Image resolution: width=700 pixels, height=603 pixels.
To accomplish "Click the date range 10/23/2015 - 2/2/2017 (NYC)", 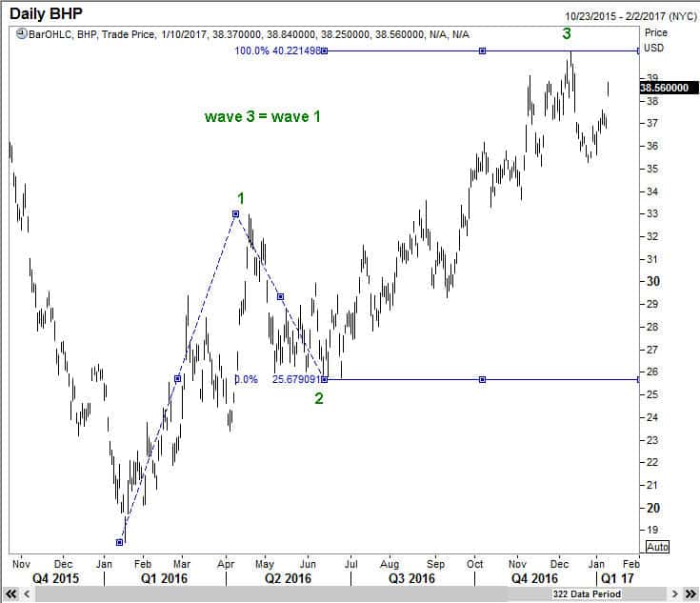I will [x=630, y=16].
